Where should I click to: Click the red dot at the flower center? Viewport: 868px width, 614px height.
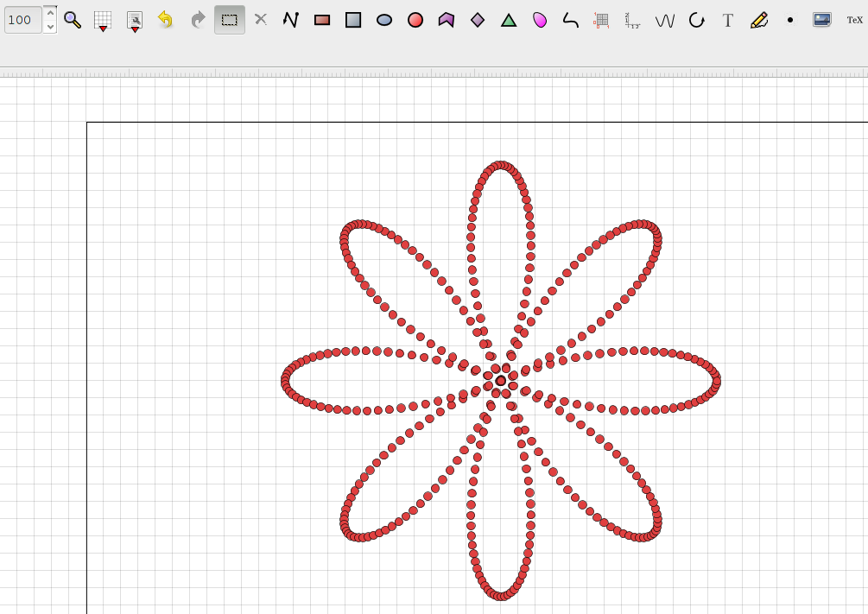click(x=501, y=381)
